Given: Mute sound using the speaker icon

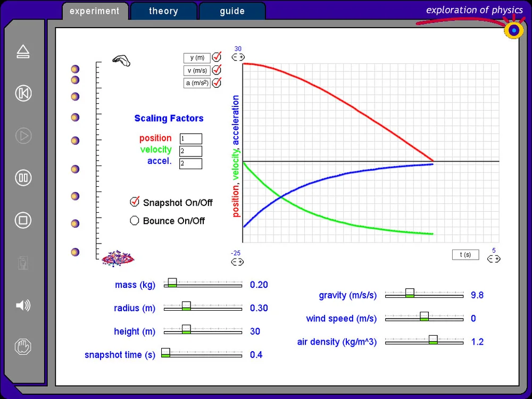Looking at the screenshot, I should (x=23, y=305).
